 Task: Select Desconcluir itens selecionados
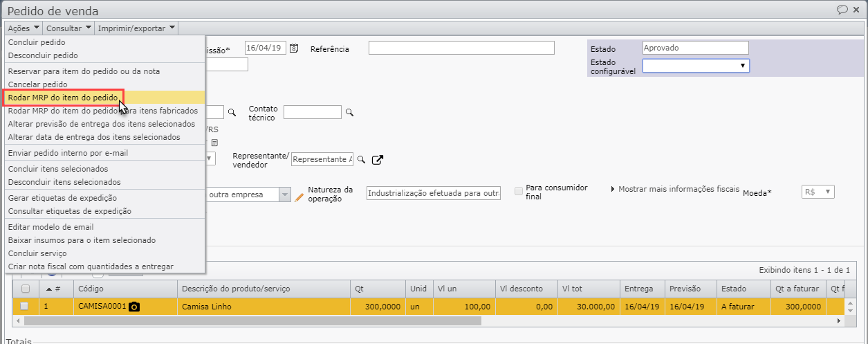pyautogui.click(x=104, y=182)
